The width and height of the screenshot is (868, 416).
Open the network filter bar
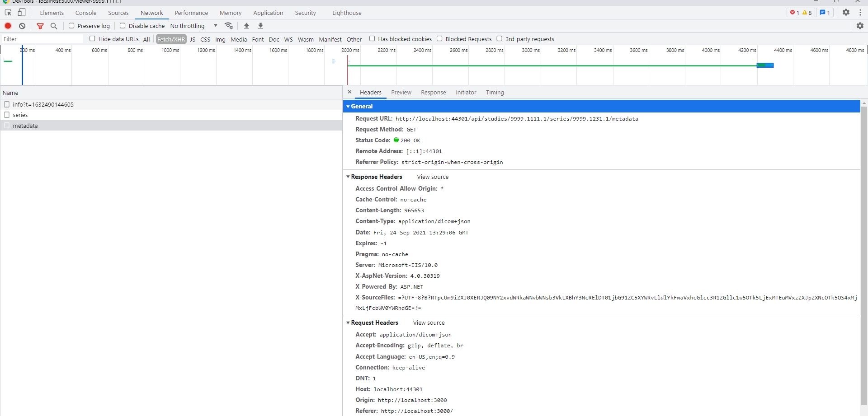[x=40, y=26]
